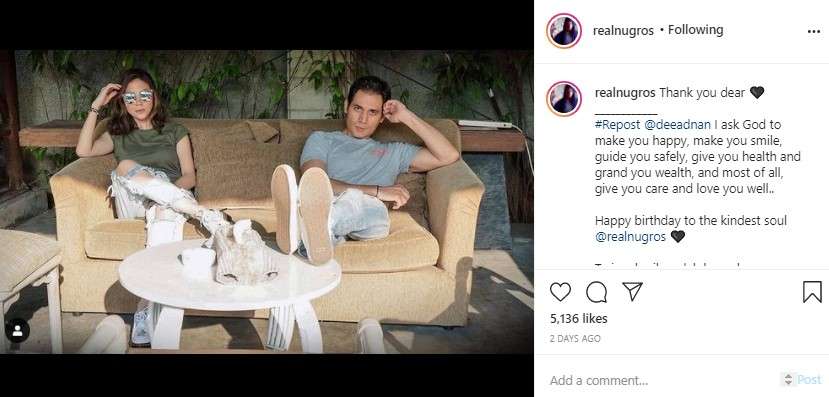Save post with the bookmark icon

(812, 292)
